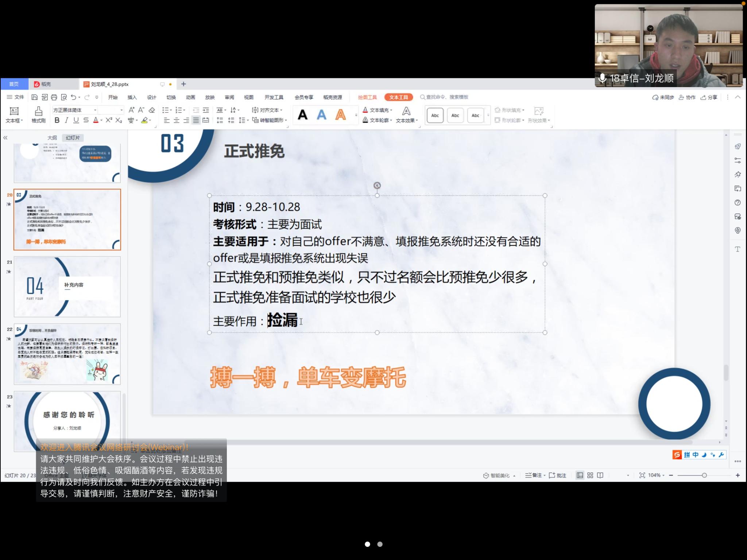This screenshot has width=747, height=560.
Task: Click the undo arrow icon
Action: point(74,97)
